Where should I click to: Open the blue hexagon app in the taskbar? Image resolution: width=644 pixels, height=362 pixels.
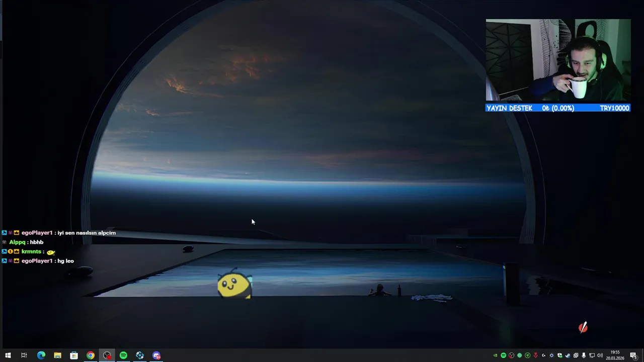pyautogui.click(x=140, y=355)
